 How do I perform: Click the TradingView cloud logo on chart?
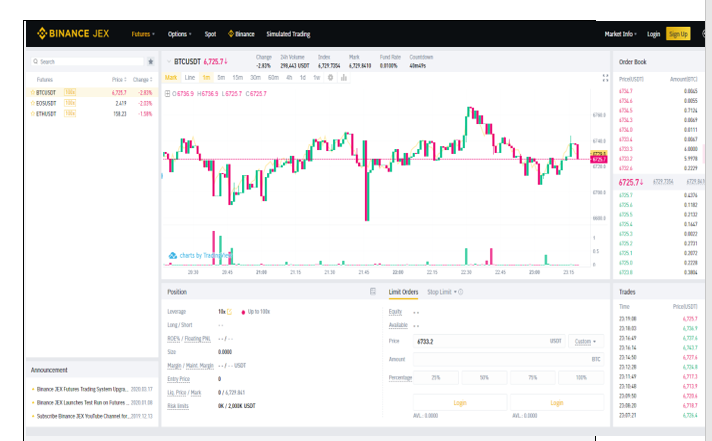173,256
